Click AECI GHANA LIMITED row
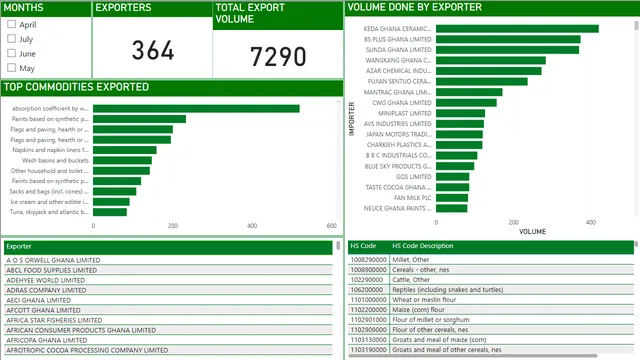 tap(168, 300)
